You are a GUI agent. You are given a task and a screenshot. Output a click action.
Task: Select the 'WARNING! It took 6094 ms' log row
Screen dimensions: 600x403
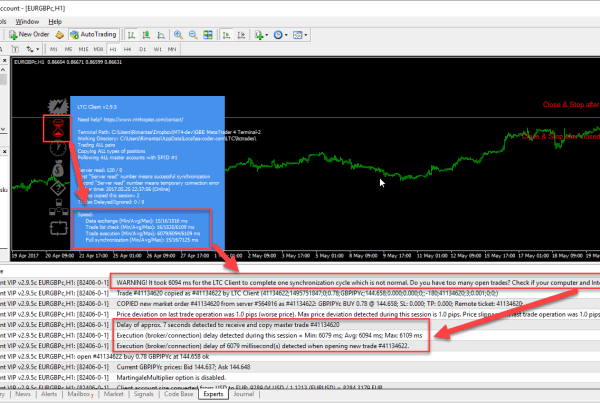click(x=300, y=282)
